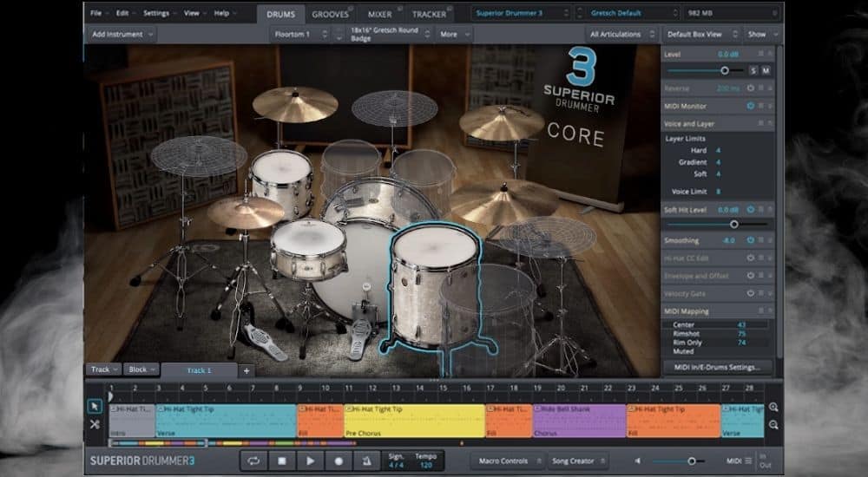Toggle the metronome icon
Image resolution: width=868 pixels, height=477 pixels.
pos(366,461)
